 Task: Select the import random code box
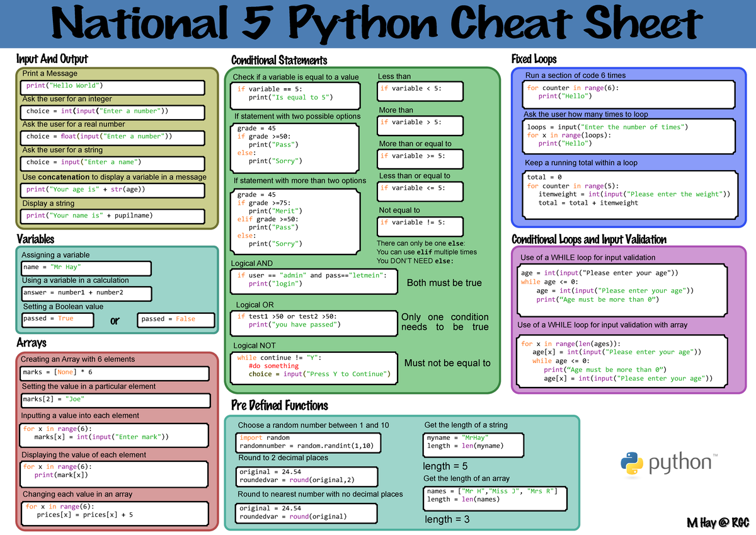coord(308,442)
